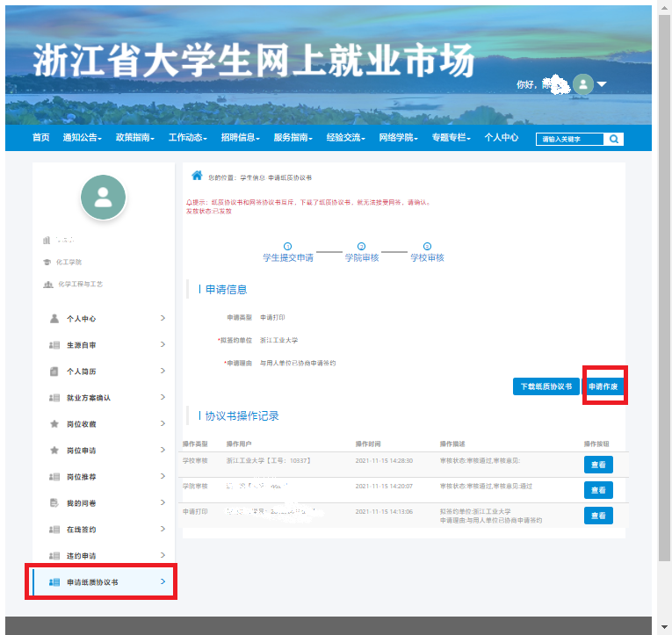Click 查看 button for the 学校审核 record
The image size is (672, 635).
click(598, 465)
